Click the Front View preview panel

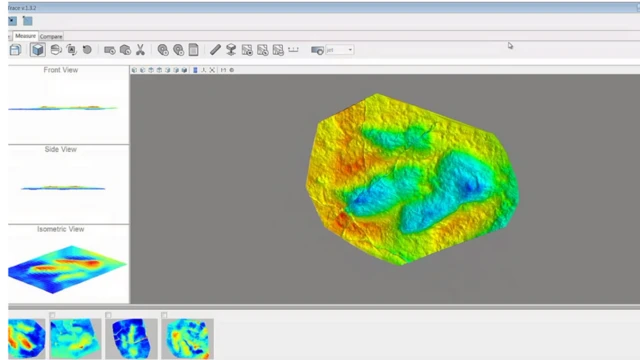69,104
